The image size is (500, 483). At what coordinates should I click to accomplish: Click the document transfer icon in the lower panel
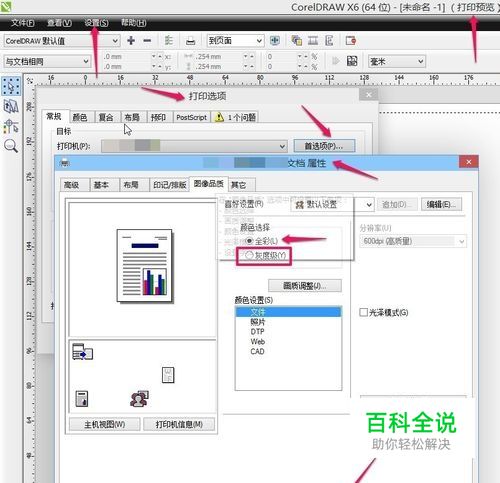(82, 352)
